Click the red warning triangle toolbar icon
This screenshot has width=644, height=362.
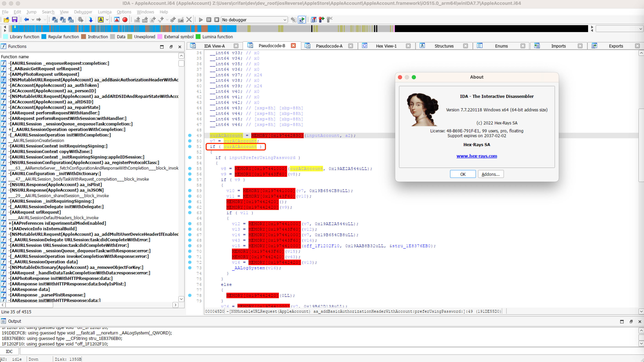(x=117, y=20)
